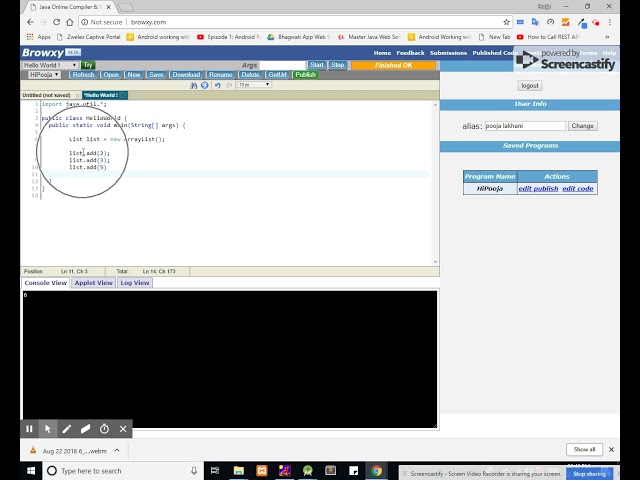640x480 pixels.
Task: Click the color picker pen extension icon
Action: pos(582,22)
